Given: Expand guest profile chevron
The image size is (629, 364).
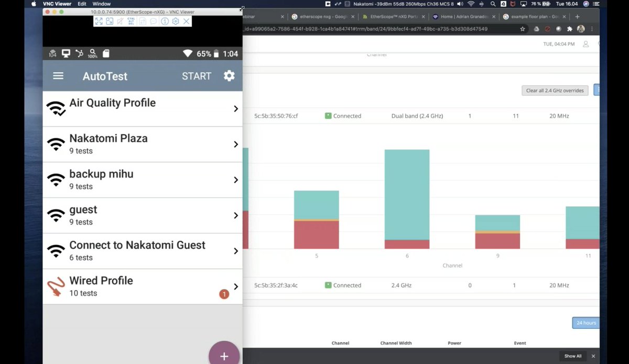Looking at the screenshot, I should coord(236,215).
